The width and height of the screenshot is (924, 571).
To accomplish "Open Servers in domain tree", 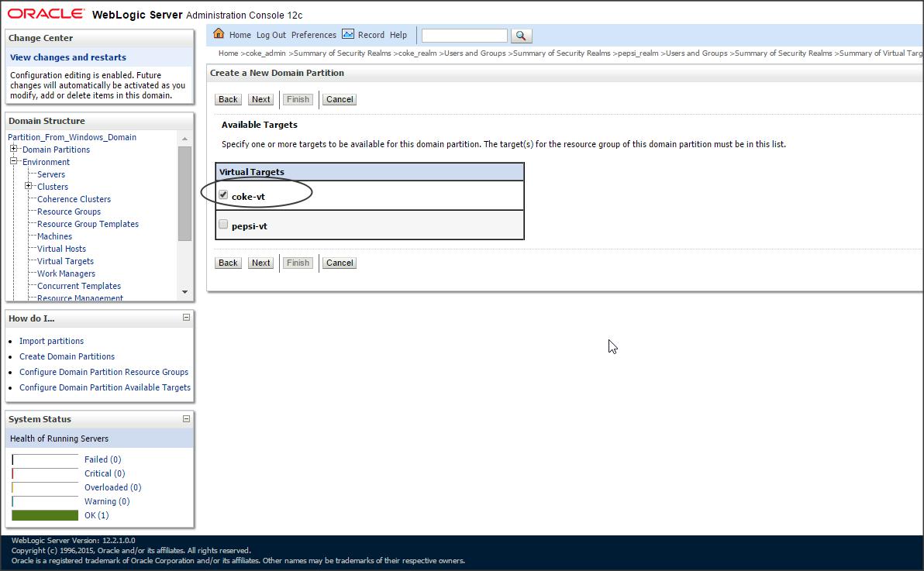I will coord(51,174).
